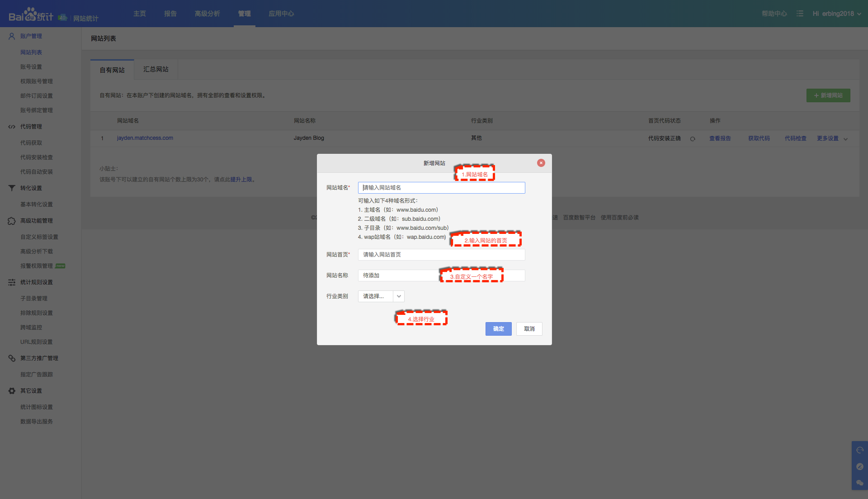
Task: Click the 转化设置 funnel icon
Action: [x=12, y=188]
